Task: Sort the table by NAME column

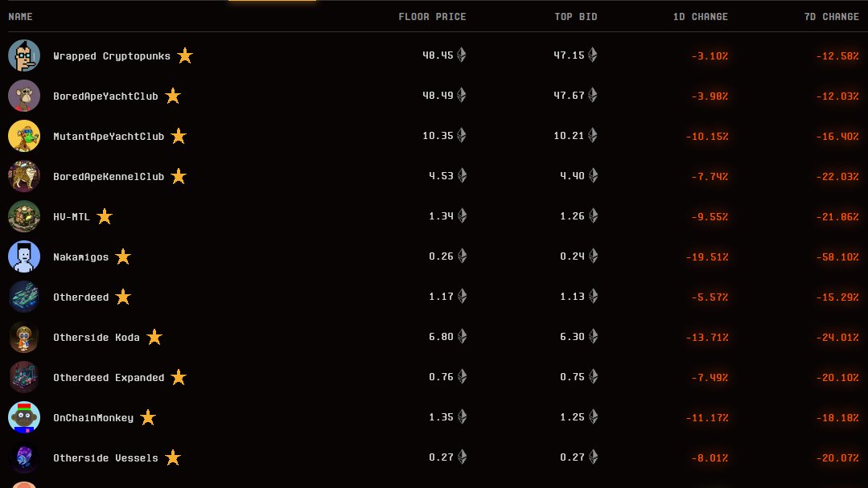Action: point(20,17)
